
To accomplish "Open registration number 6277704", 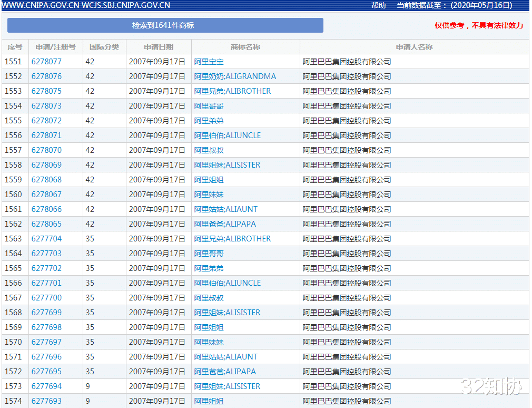I will (x=46, y=239).
